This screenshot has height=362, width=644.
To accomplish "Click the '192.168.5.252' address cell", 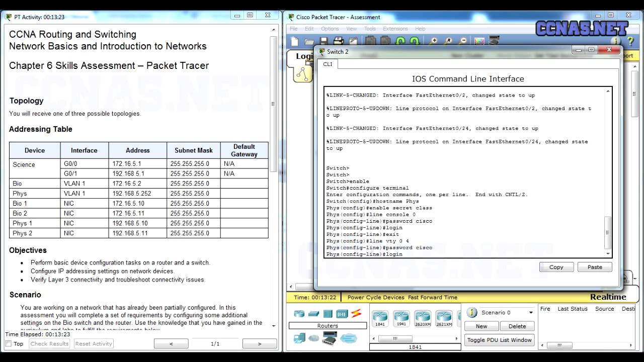I will [137, 193].
